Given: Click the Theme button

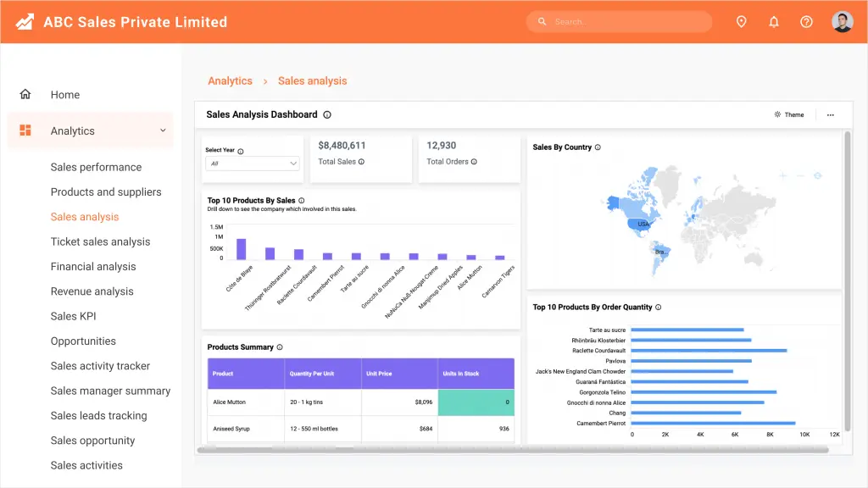Looking at the screenshot, I should pyautogui.click(x=789, y=114).
